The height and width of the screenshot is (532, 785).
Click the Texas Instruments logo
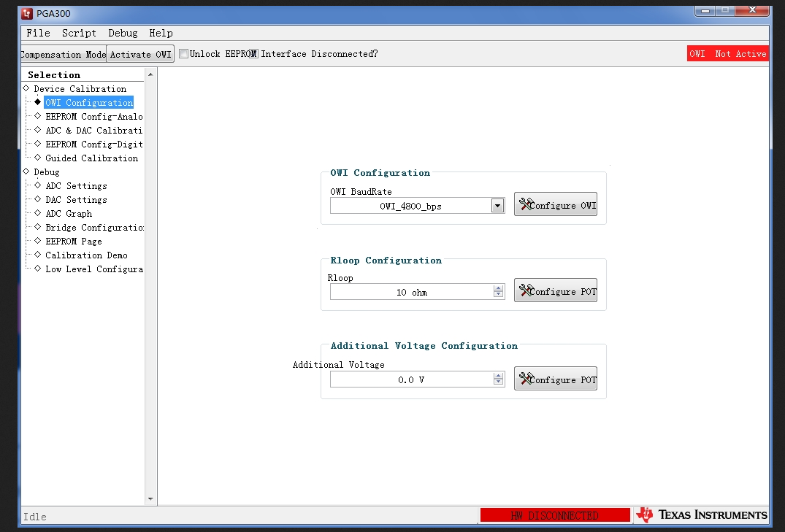click(702, 514)
